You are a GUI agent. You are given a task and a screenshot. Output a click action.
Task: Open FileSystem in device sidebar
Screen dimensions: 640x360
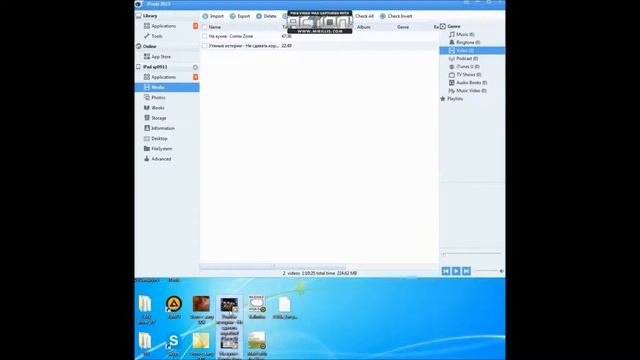click(161, 149)
